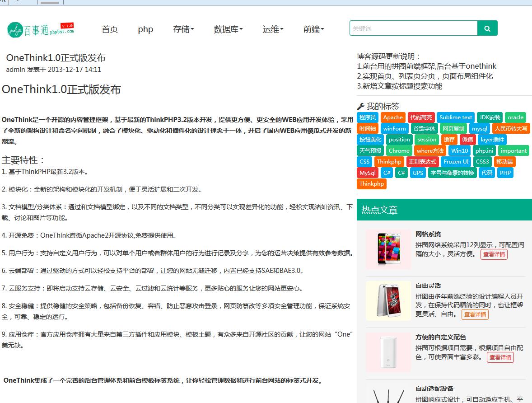532x403 pixels.
Task: Click 查看详情 for 自由灵活 article
Action: [x=475, y=314]
